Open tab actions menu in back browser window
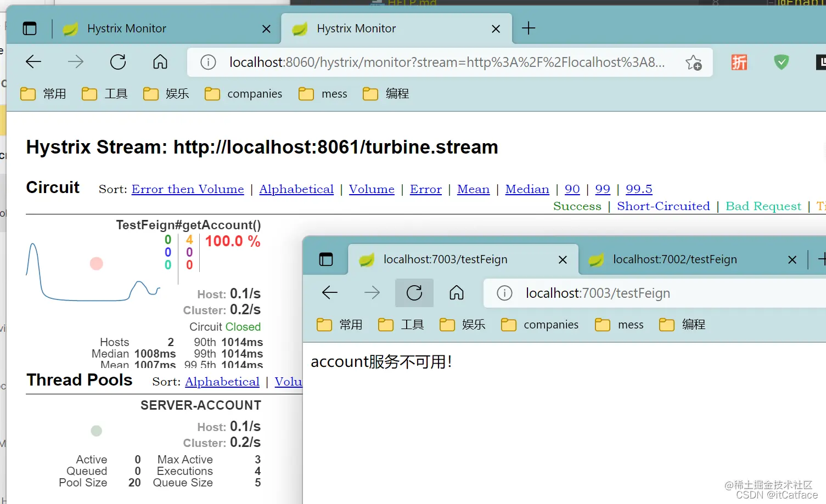Viewport: 826px width, 504px height. [x=30, y=29]
